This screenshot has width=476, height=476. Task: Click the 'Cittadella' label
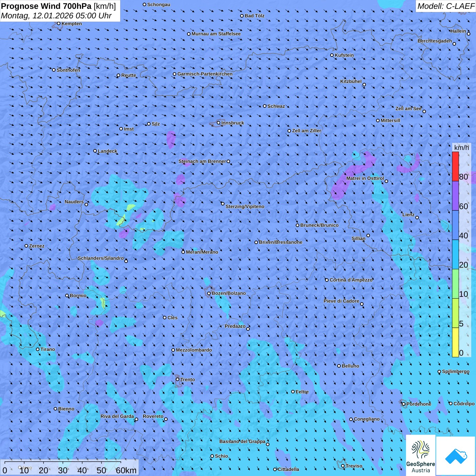pyautogui.click(x=288, y=469)
